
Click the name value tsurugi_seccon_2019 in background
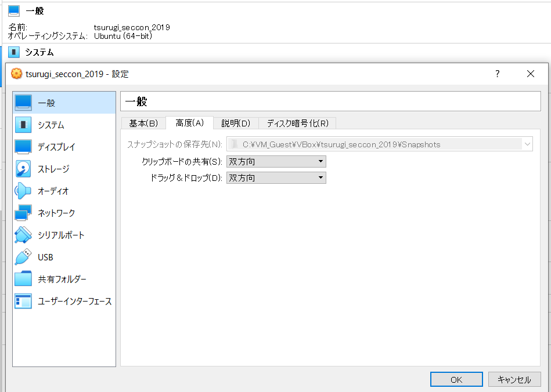tap(132, 27)
